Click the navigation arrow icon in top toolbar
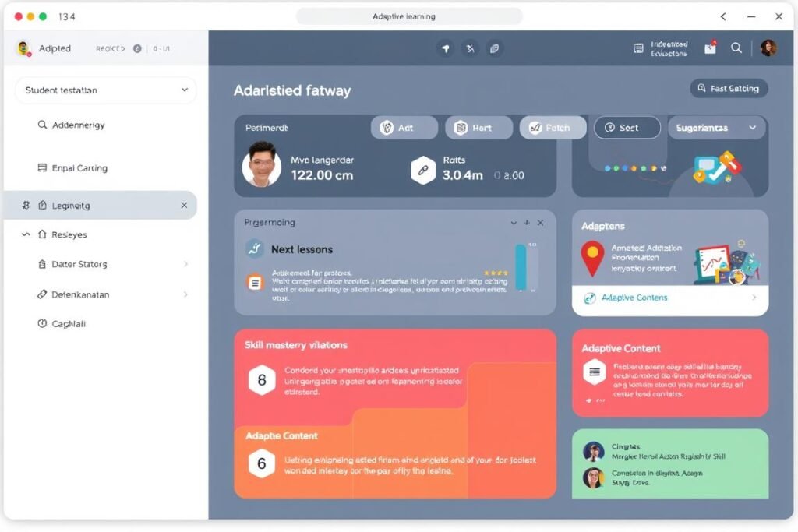Viewport: 798px width, 532px height. pos(446,48)
